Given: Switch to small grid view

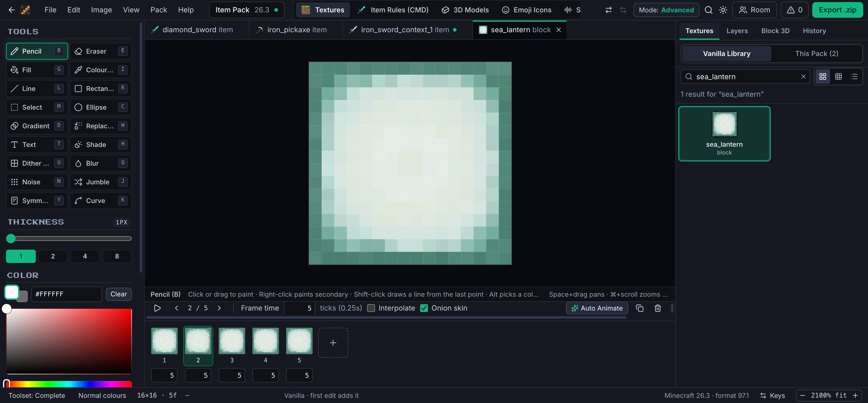Looking at the screenshot, I should coord(838,77).
